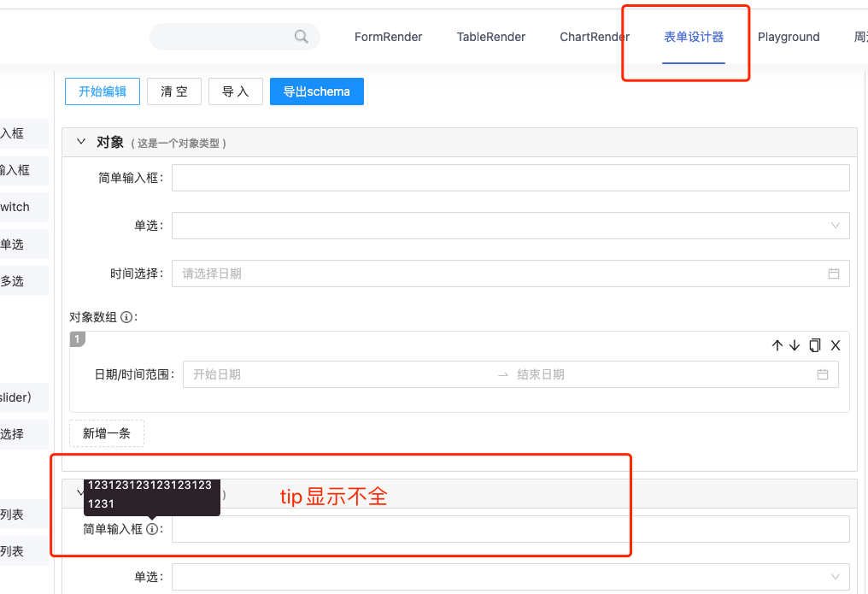Open the first 单选 select dropdown
The image size is (868, 594).
[836, 225]
